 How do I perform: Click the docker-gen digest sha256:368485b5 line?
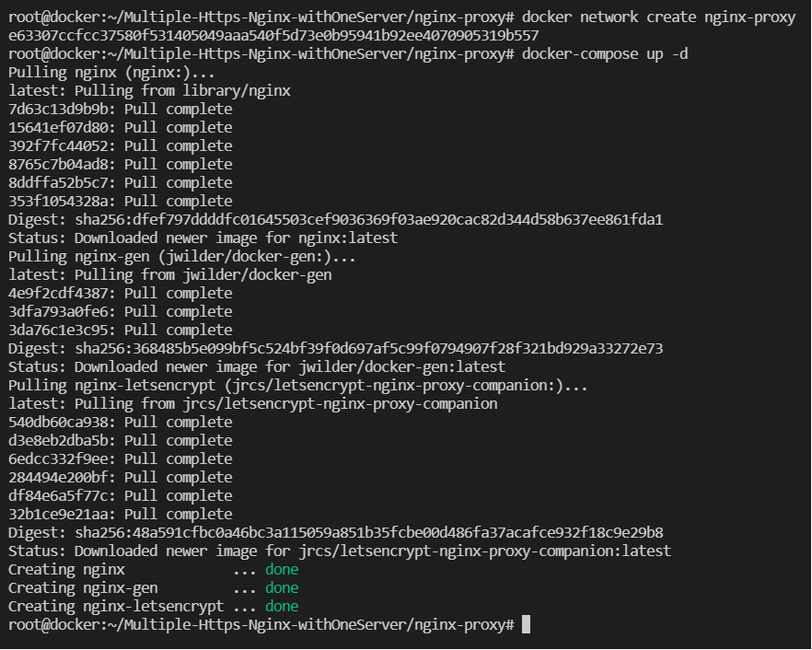point(335,349)
